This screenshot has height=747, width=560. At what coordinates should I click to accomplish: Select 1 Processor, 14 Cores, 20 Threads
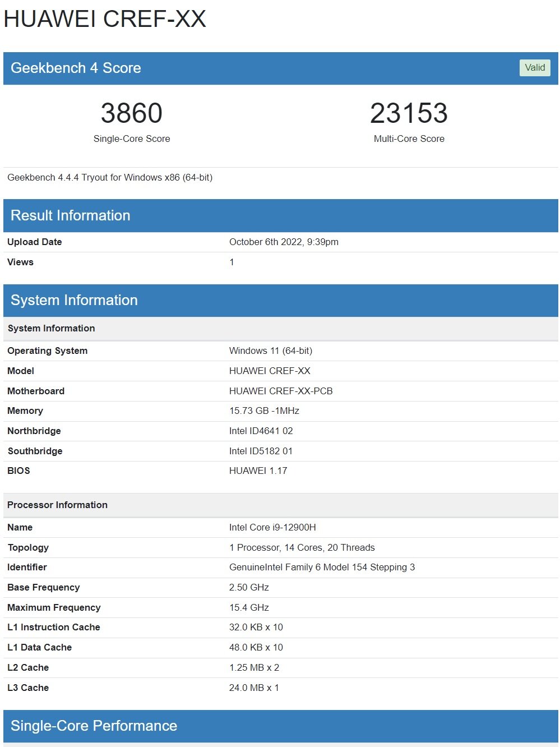point(302,547)
